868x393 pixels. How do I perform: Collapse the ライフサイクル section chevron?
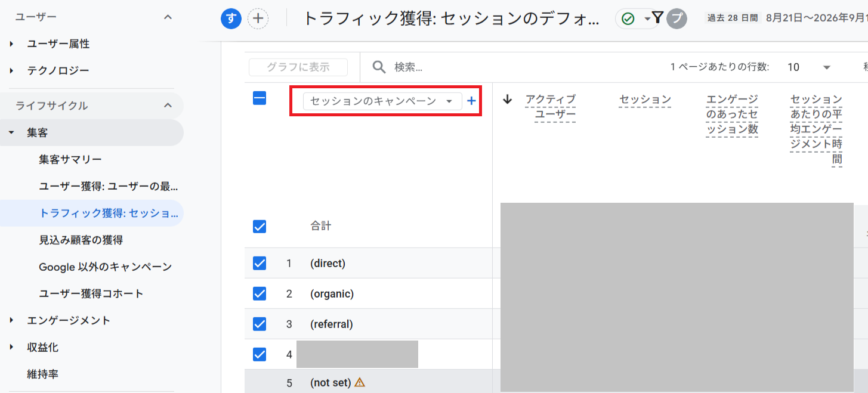pyautogui.click(x=168, y=106)
